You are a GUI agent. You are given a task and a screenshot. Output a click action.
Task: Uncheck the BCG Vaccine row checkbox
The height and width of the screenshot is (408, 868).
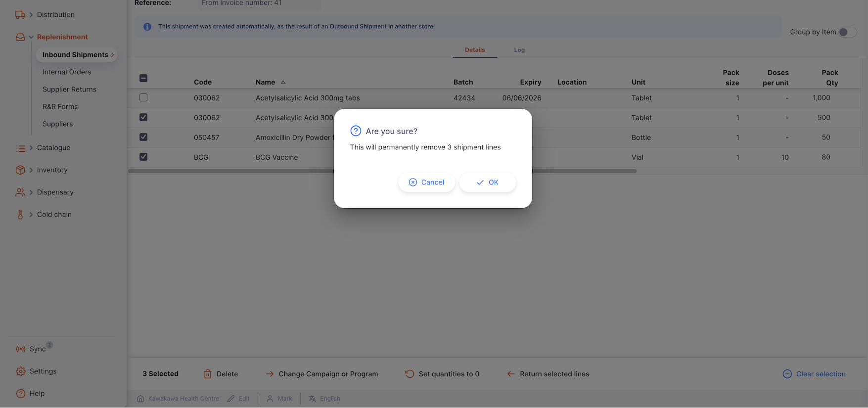click(143, 157)
